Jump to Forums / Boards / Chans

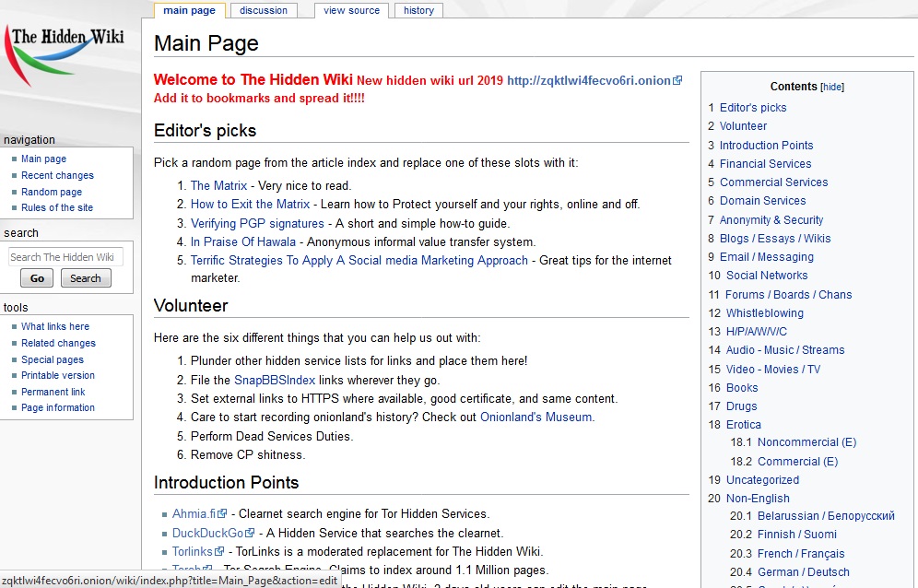click(789, 295)
